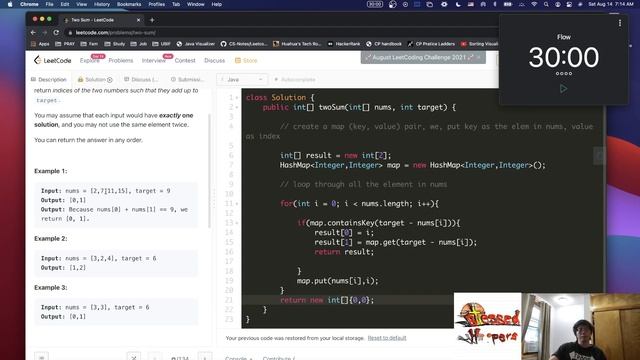Screen dimensions: 640x360
Task: Switch to the Submissions tab
Action: pos(187,80)
